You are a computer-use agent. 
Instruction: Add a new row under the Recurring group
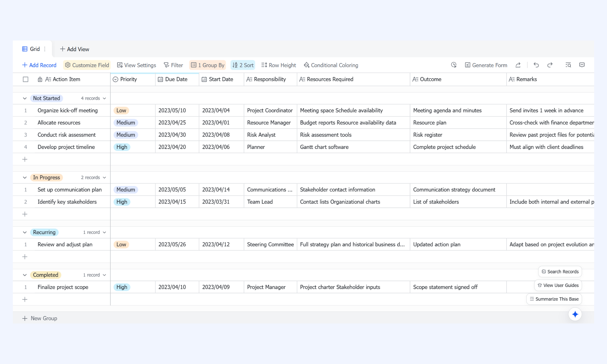[x=25, y=257]
